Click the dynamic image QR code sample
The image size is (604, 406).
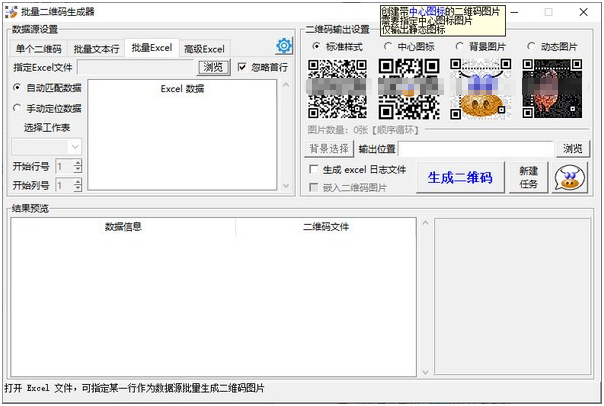tap(552, 89)
